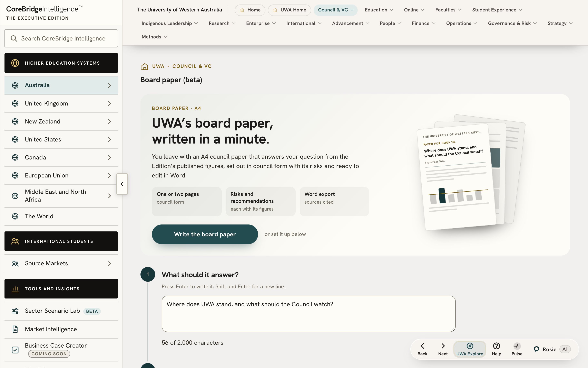The image size is (588, 368).
Task: Click the UWA Explore compass icon
Action: click(x=470, y=346)
